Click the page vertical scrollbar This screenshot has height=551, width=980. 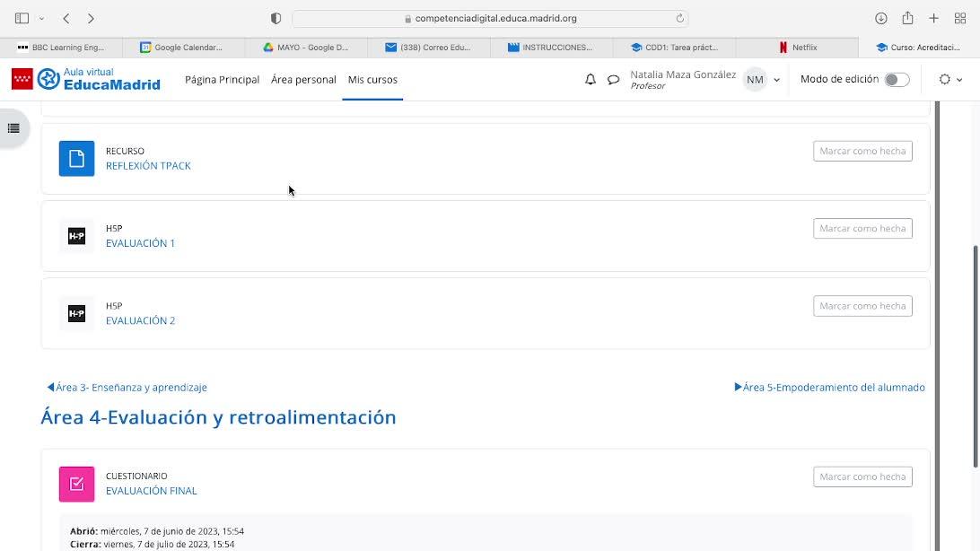pyautogui.click(x=976, y=356)
